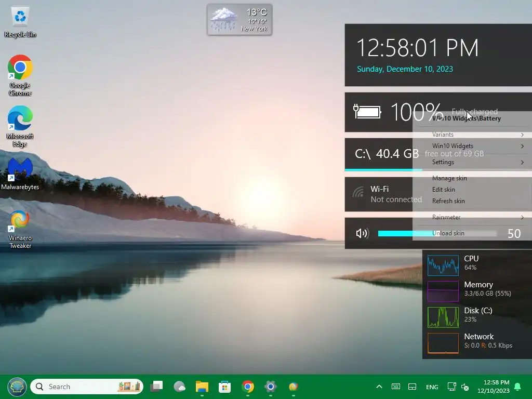Image resolution: width=532 pixels, height=399 pixels.
Task: Click the battery charging icon in the widget
Action: point(367,112)
